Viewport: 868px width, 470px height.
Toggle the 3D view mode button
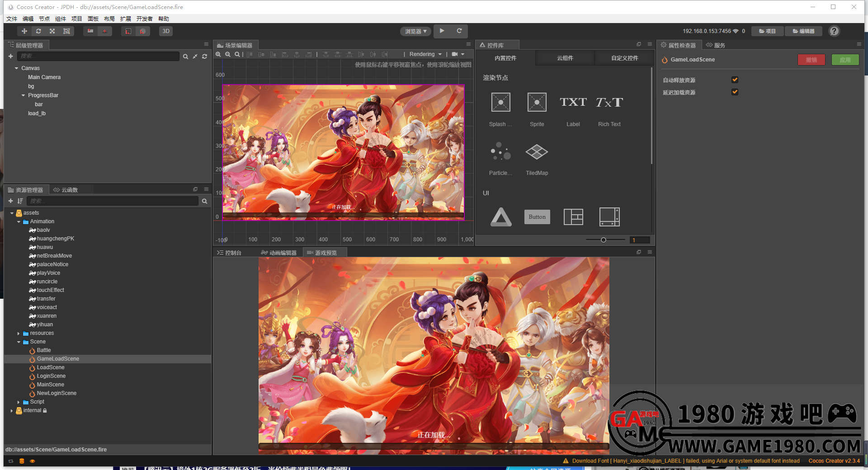pos(166,31)
